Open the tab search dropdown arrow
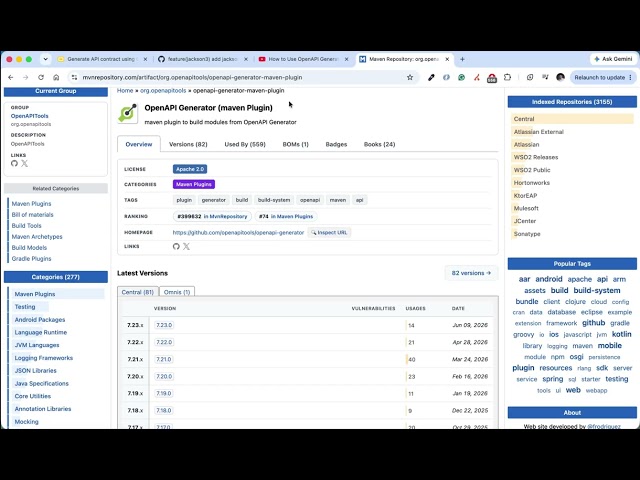 pyautogui.click(x=46, y=59)
